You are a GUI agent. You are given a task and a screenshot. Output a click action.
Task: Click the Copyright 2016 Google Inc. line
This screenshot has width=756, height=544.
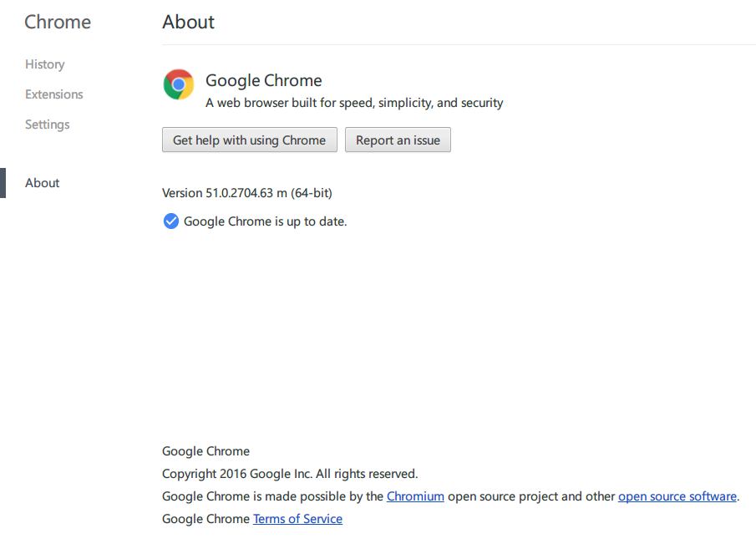pos(290,474)
